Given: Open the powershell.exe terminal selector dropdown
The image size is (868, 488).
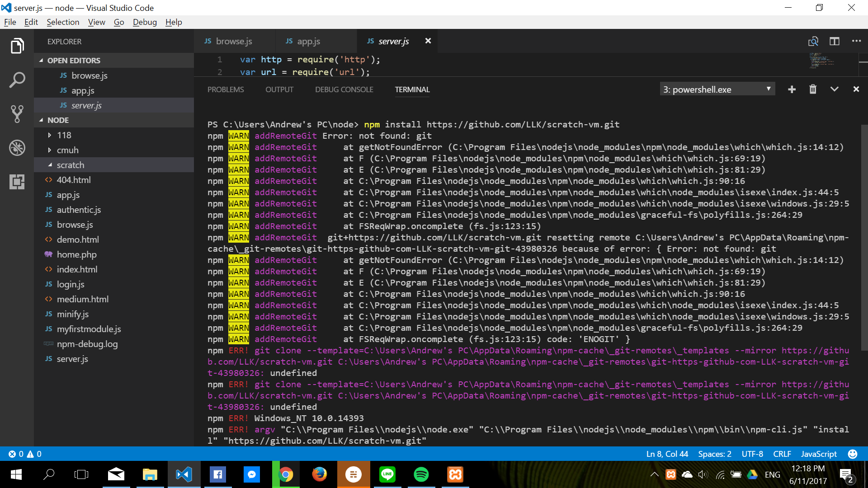Looking at the screenshot, I should (717, 89).
